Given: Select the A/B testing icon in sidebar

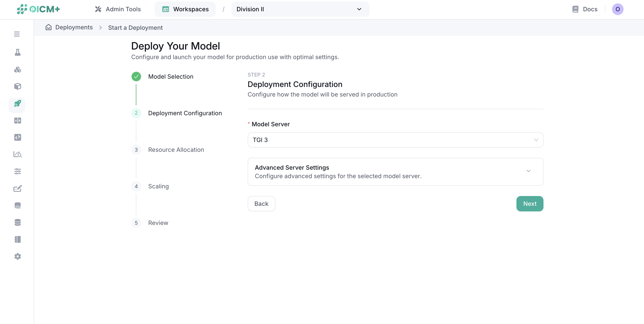Looking at the screenshot, I should 17,121.
